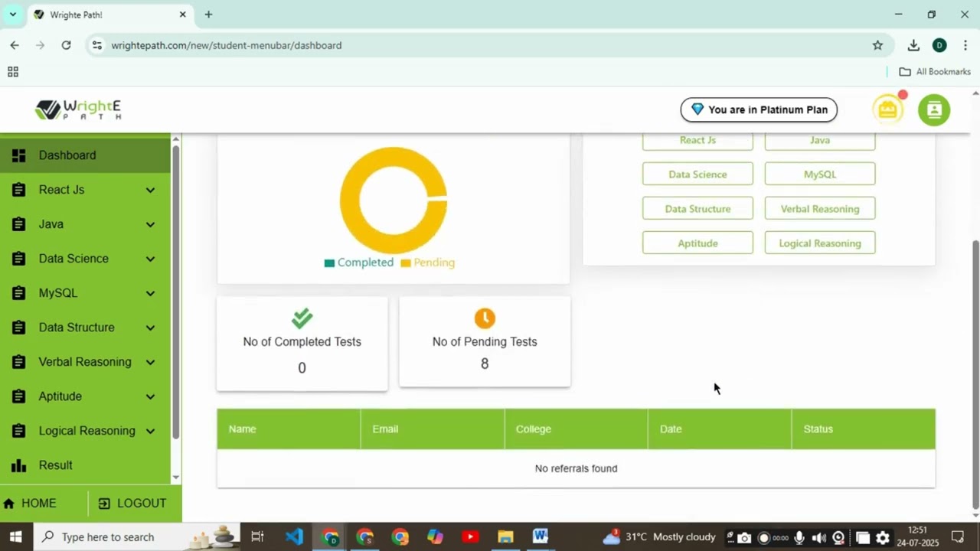This screenshot has width=980, height=551.
Task: Toggle the Pending legend item
Action: click(428, 262)
